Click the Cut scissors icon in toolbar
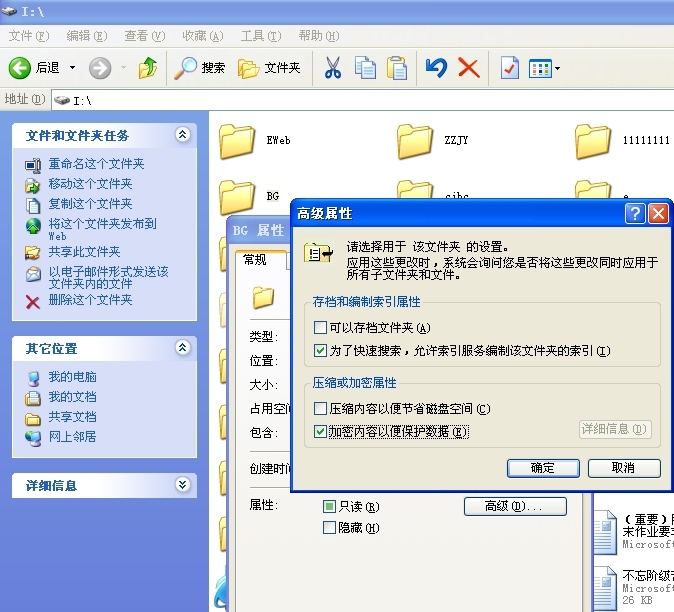 click(333, 68)
